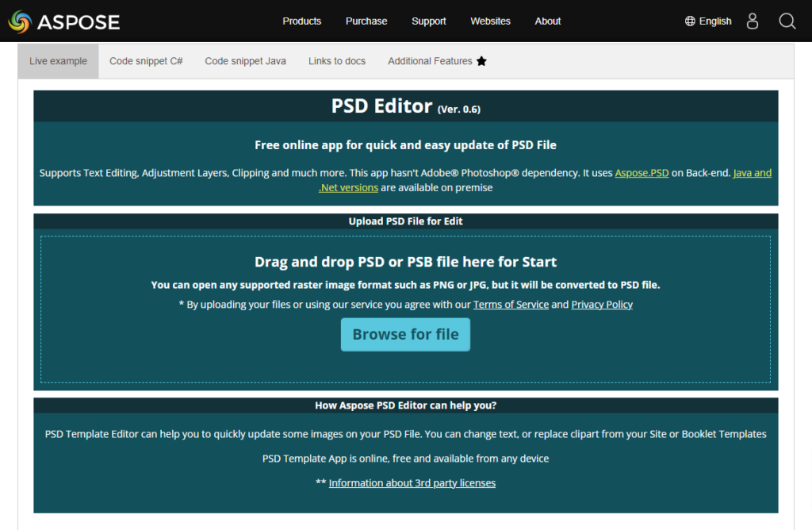Click the globe icon beside English
This screenshot has height=530, width=812.
(688, 21)
